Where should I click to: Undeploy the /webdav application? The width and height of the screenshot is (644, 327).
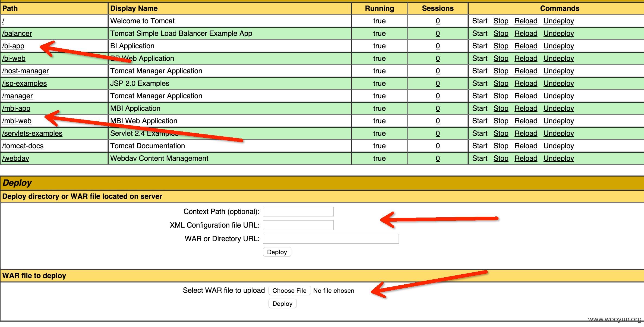559,158
